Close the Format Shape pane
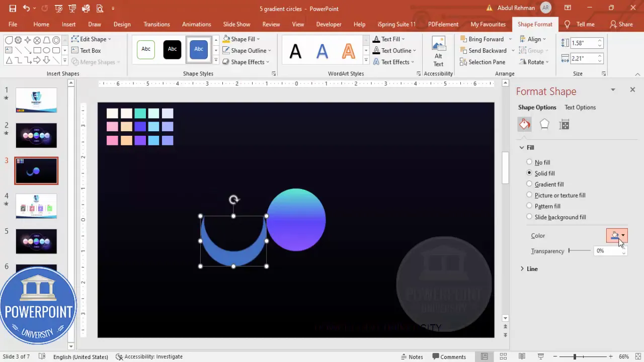 coord(632,89)
